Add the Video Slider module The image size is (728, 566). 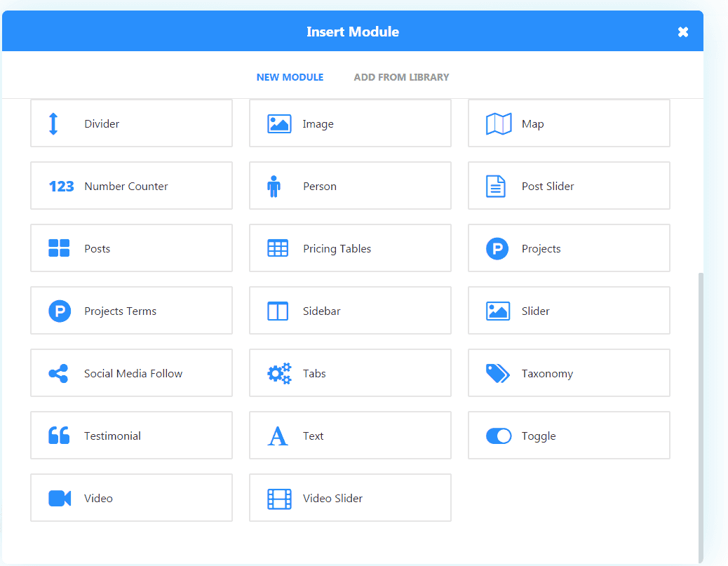click(350, 498)
